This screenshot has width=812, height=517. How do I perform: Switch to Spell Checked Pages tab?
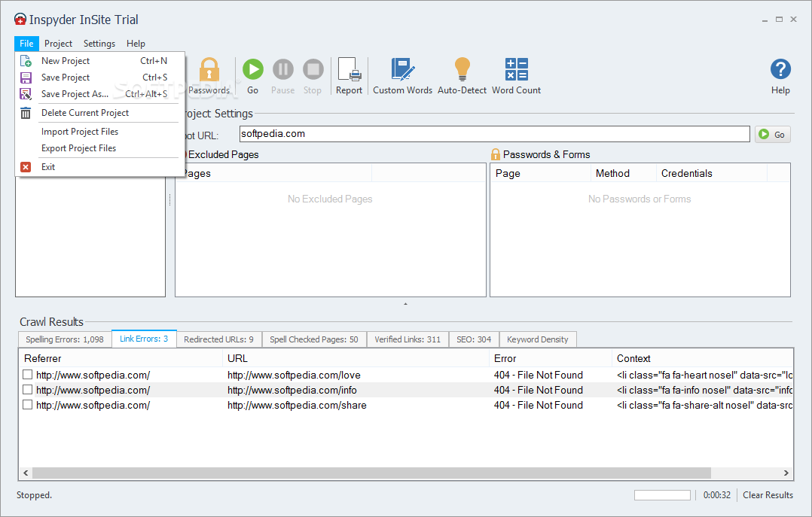tap(314, 339)
